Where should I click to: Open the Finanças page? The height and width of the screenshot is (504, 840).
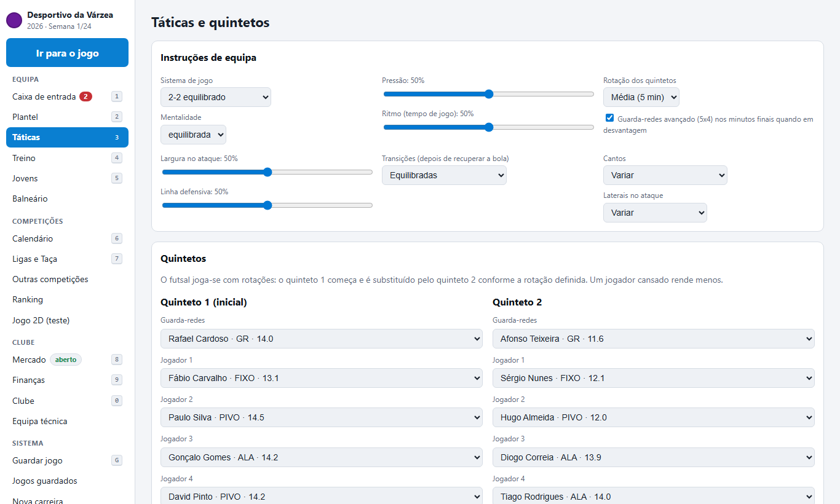(x=67, y=380)
